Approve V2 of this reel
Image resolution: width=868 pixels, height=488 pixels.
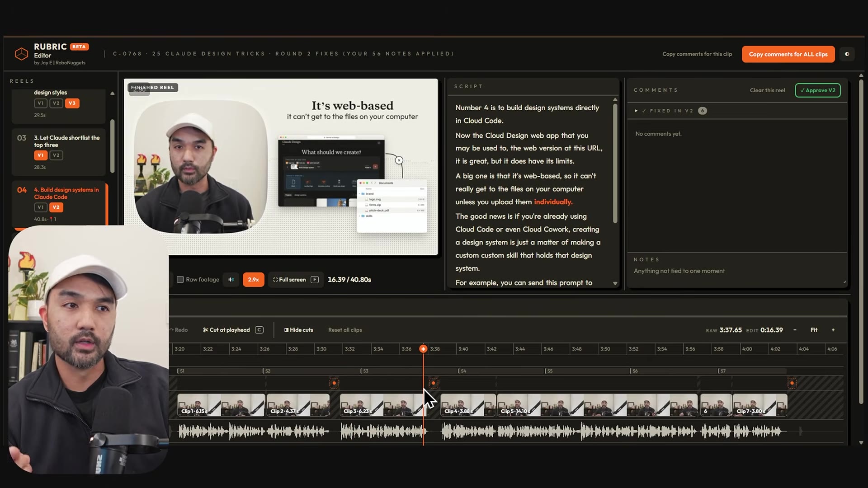point(818,90)
